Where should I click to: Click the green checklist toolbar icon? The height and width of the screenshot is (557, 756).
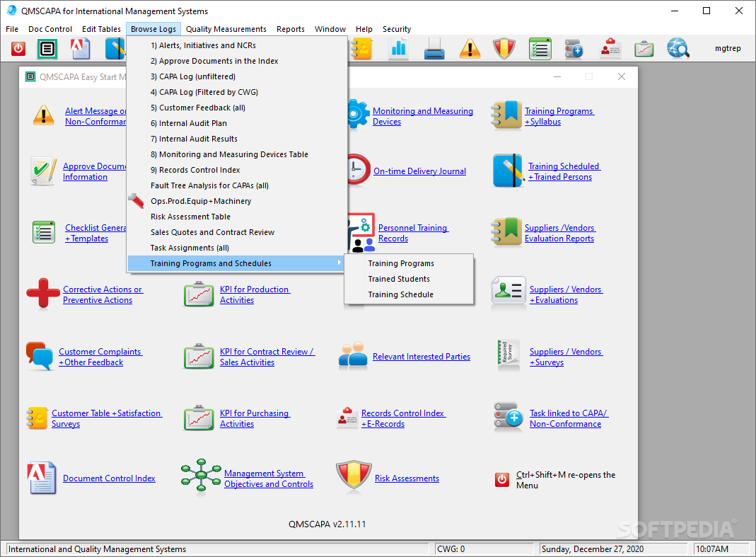(x=540, y=49)
